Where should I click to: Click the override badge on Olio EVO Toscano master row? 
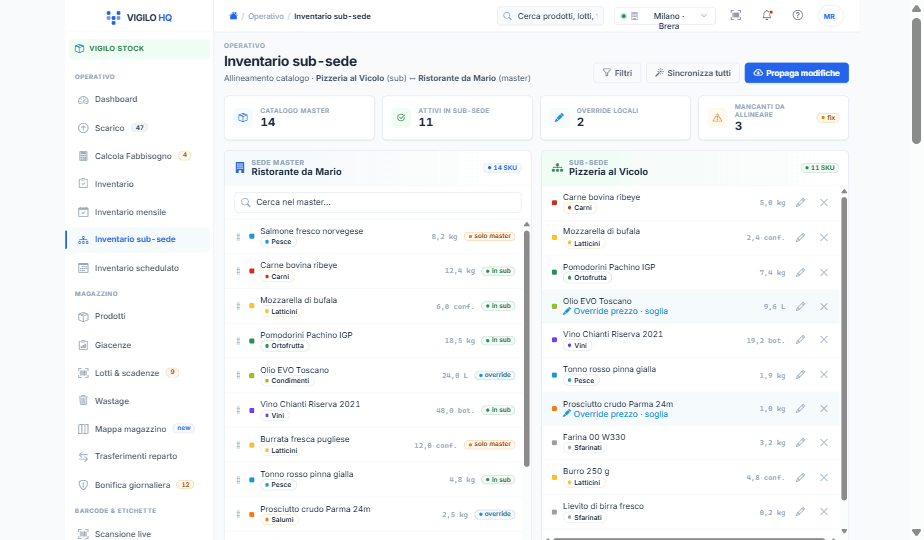click(495, 375)
